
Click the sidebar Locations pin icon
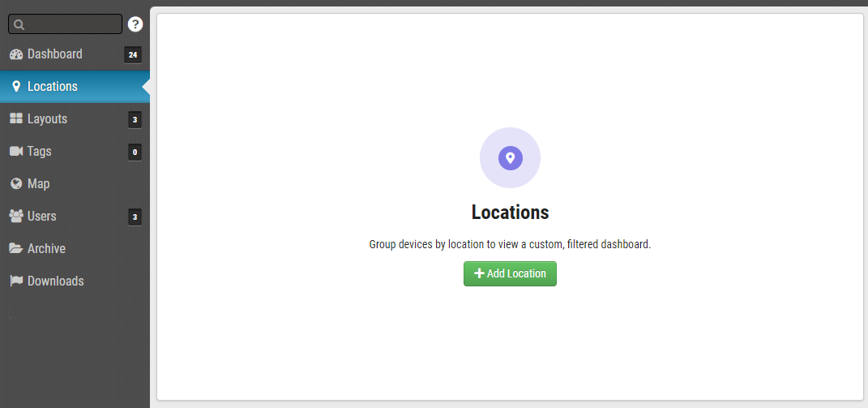click(x=16, y=87)
